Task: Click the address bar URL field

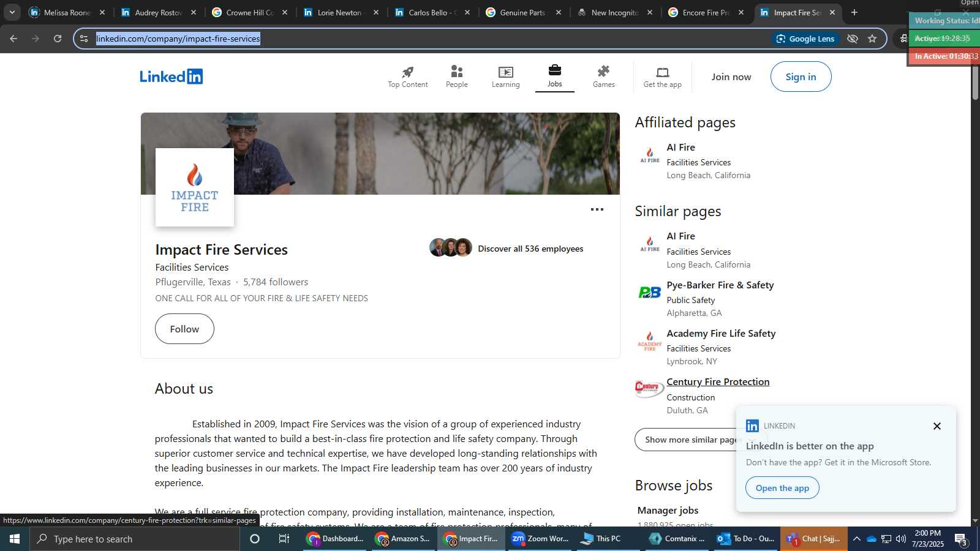Action: point(429,39)
